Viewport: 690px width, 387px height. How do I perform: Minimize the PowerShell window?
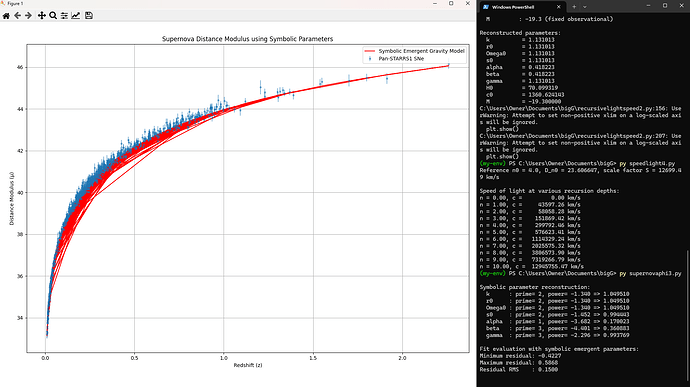point(649,6)
